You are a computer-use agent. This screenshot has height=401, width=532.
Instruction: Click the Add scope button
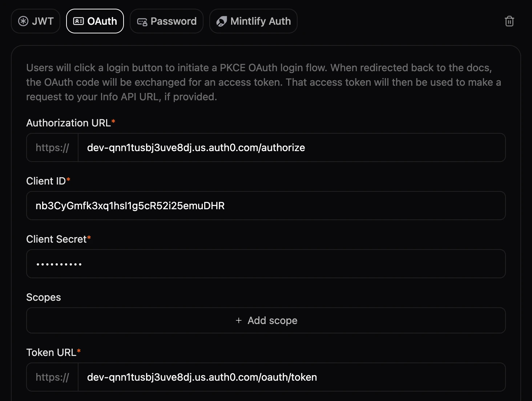pos(266,320)
